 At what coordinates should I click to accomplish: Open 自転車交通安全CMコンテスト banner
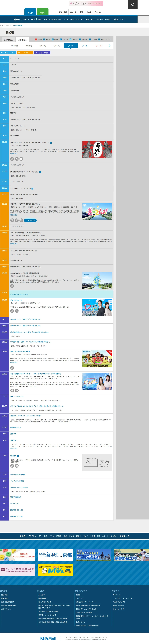coord(93,555)
